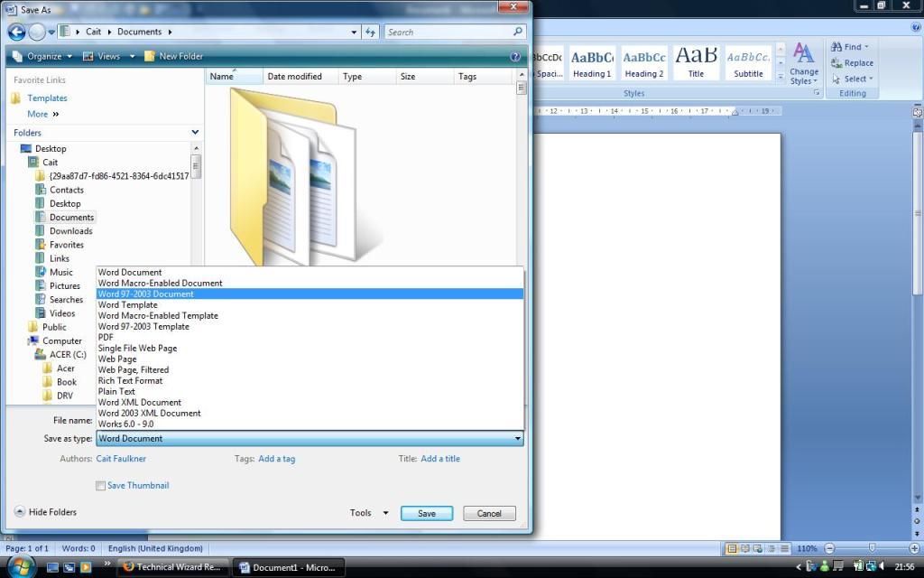Click the New Folder button

174,57
